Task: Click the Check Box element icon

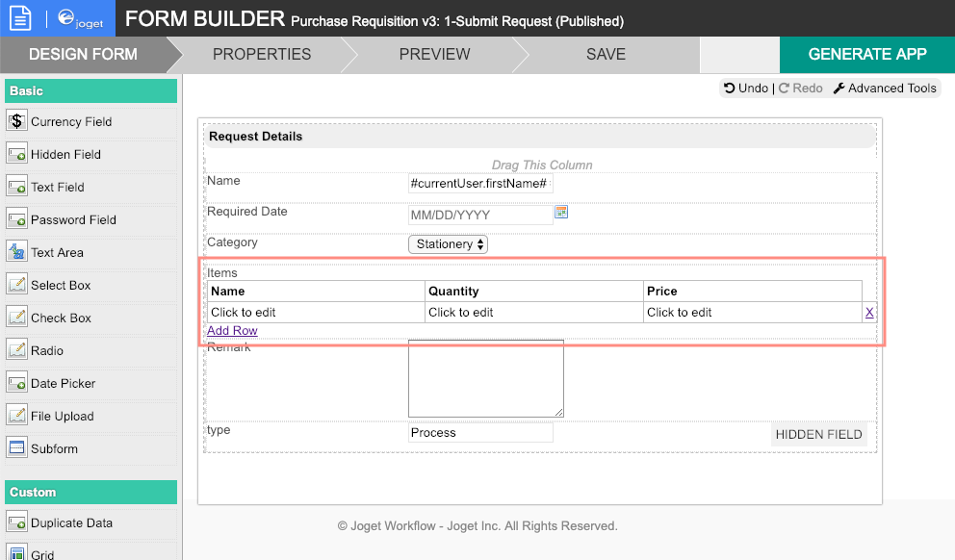Action: tap(16, 318)
